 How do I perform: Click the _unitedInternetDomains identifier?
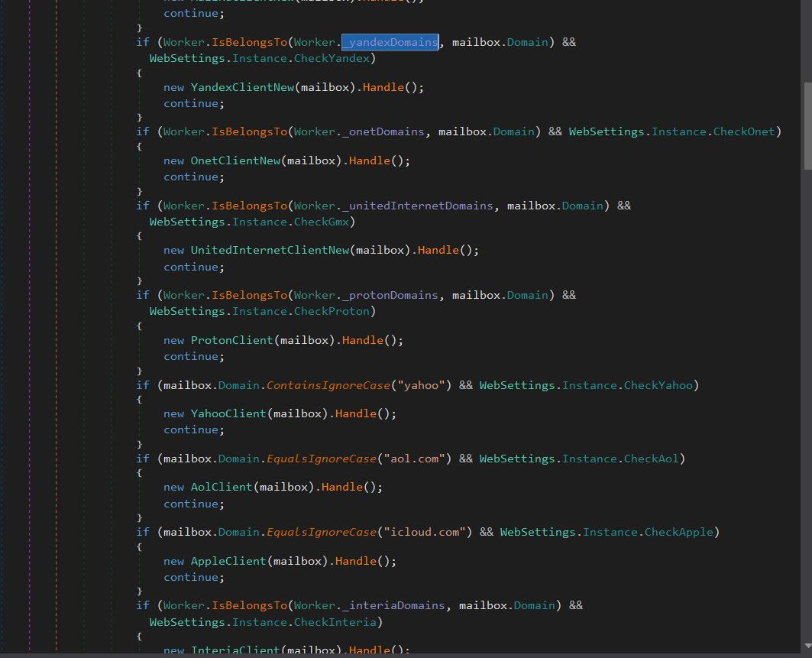tap(417, 206)
